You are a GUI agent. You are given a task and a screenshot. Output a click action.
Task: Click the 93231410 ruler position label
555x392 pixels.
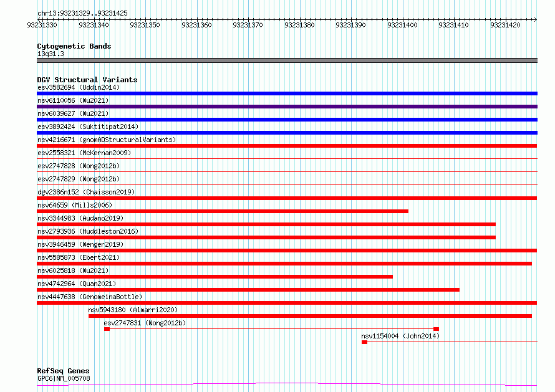[454, 25]
